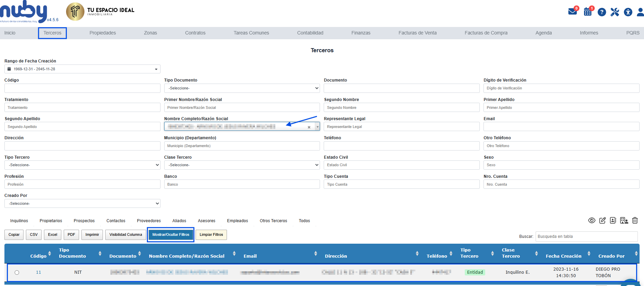
Task: Select the radio button for row 11
Action: 17,272
